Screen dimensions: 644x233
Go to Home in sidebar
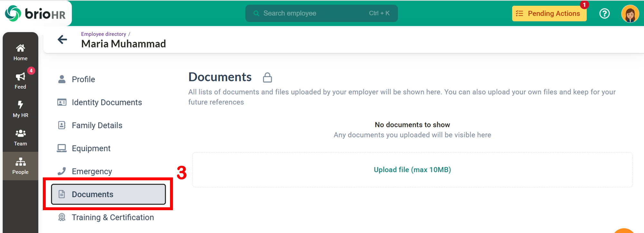(x=20, y=52)
